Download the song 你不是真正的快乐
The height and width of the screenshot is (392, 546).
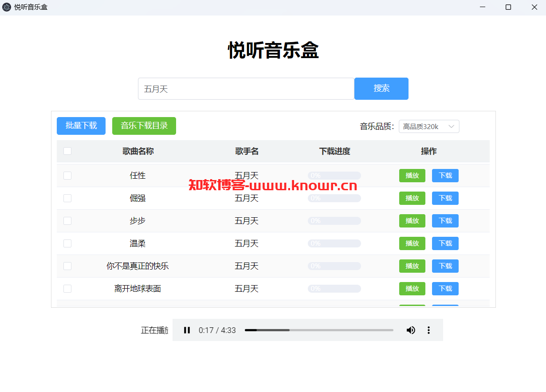445,266
